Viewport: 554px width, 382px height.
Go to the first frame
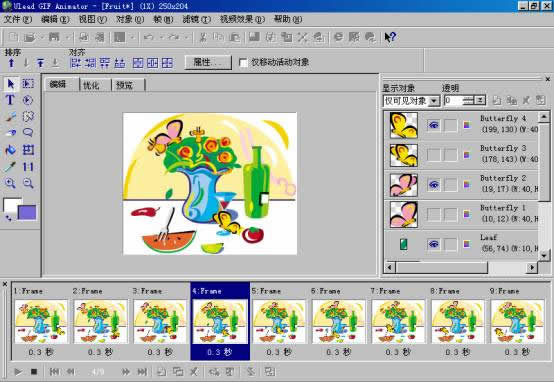point(54,372)
